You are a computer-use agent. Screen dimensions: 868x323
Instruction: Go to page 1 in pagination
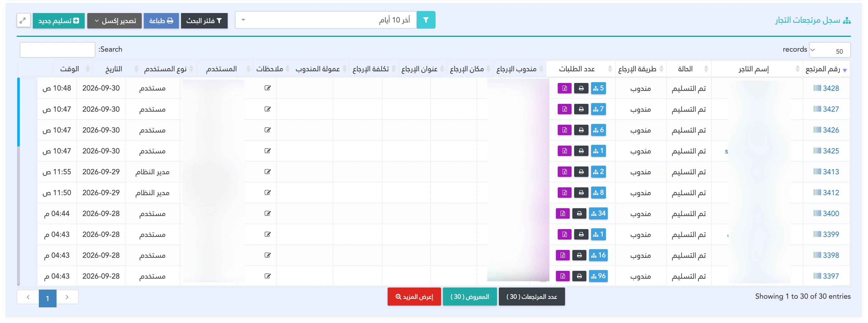(47, 298)
